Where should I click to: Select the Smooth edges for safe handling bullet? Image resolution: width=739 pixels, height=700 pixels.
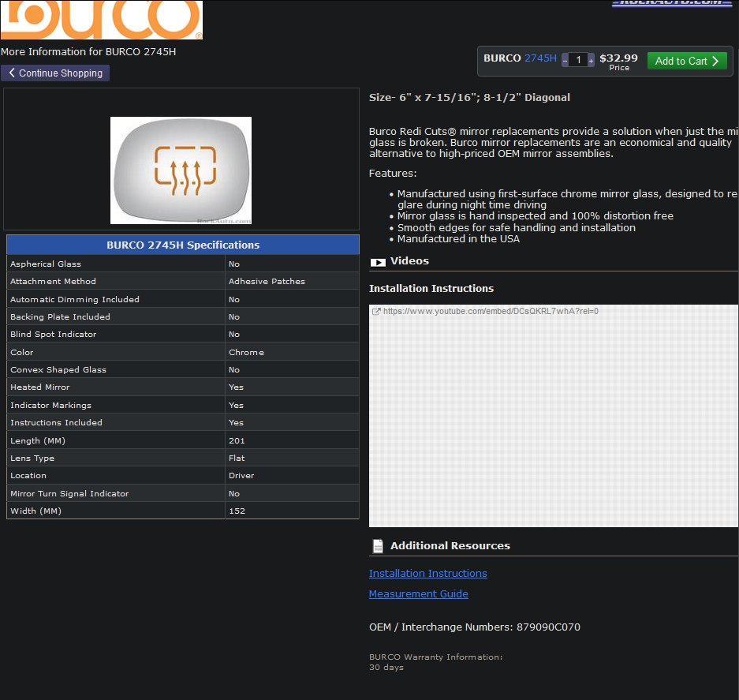coord(516,227)
